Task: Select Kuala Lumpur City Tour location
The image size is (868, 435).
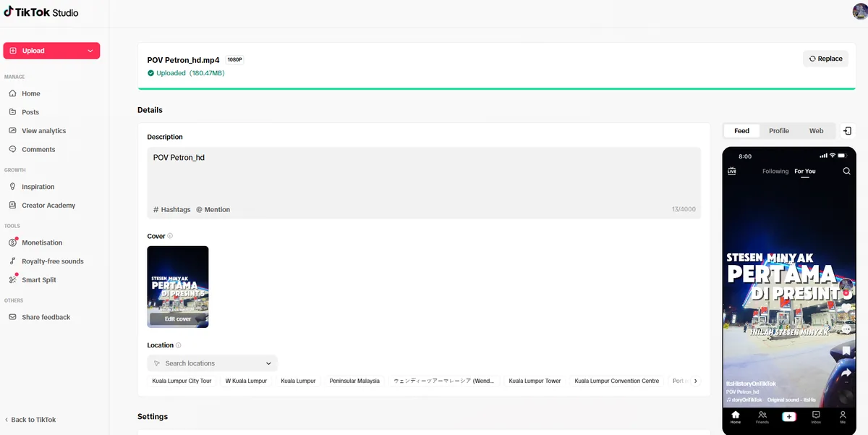Action: 182,381
